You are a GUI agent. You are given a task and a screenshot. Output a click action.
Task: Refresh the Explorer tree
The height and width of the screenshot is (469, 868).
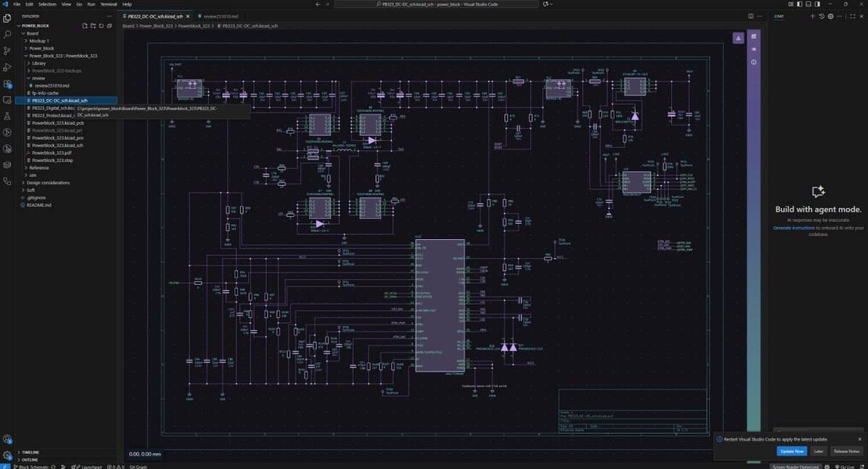point(101,25)
